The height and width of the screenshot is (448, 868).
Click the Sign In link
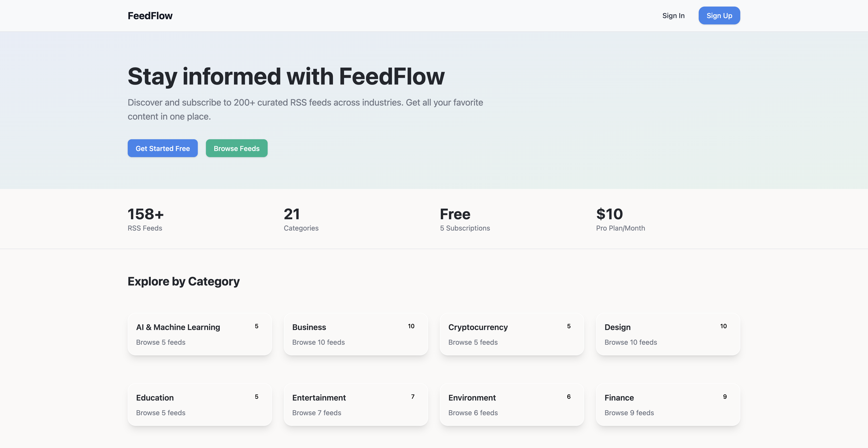click(673, 16)
